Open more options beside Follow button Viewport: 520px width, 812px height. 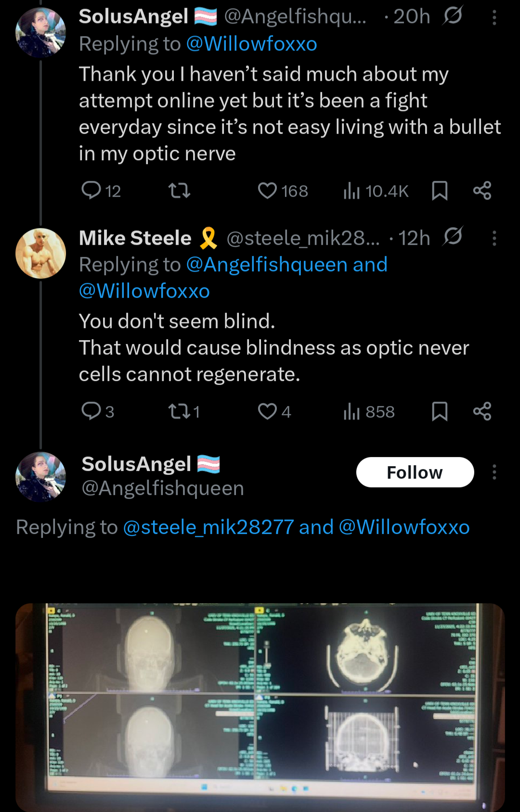click(494, 472)
